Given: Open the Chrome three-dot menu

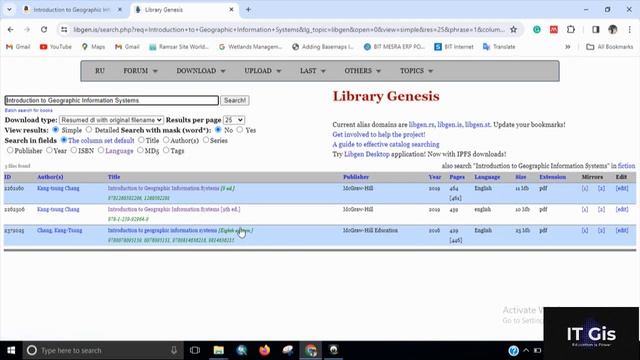Looking at the screenshot, I should pos(629,29).
